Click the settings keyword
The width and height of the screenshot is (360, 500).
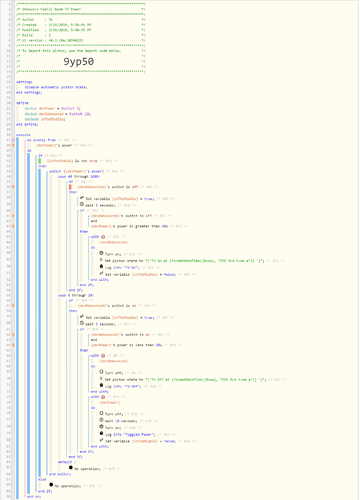click(24, 82)
